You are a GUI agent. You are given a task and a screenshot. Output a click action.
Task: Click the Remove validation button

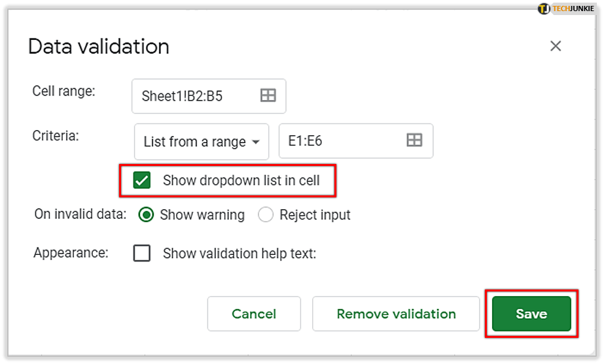click(396, 314)
